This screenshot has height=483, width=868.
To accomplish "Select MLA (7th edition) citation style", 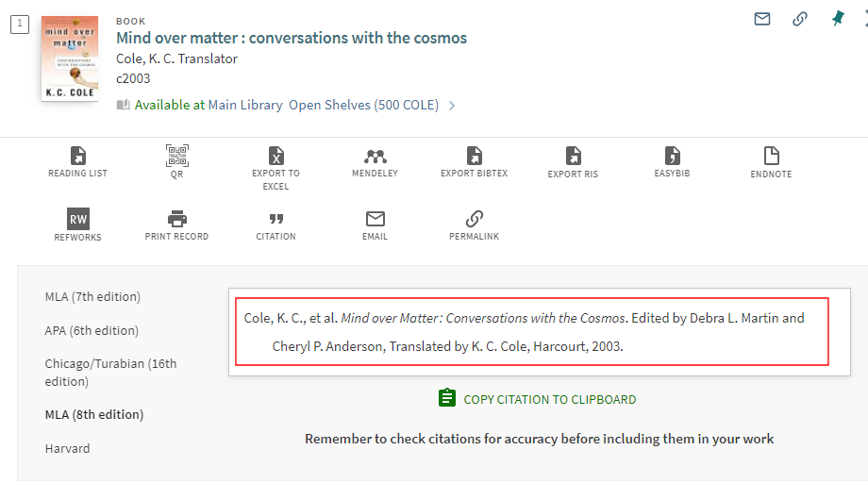I will click(x=92, y=296).
